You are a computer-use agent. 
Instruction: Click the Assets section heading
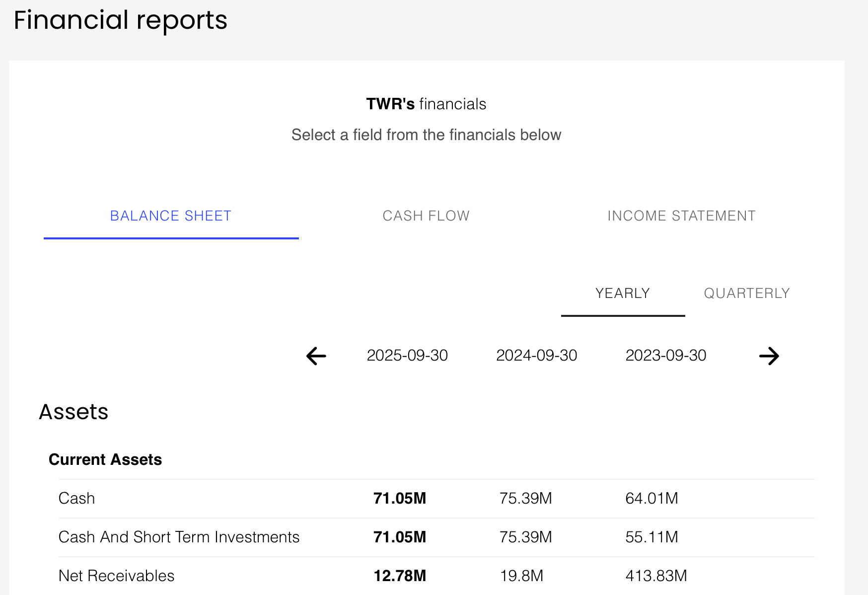pos(73,412)
